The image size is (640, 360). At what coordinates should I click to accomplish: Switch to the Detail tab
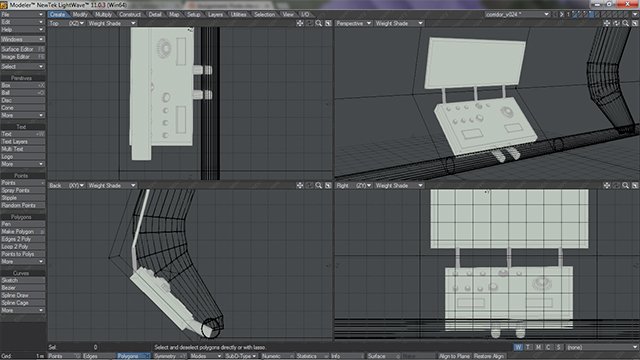pyautogui.click(x=155, y=14)
